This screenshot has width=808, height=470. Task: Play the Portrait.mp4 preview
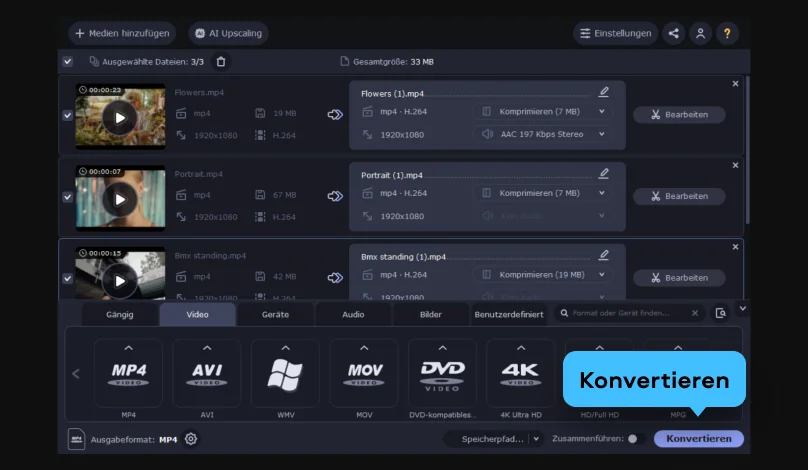[120, 199]
